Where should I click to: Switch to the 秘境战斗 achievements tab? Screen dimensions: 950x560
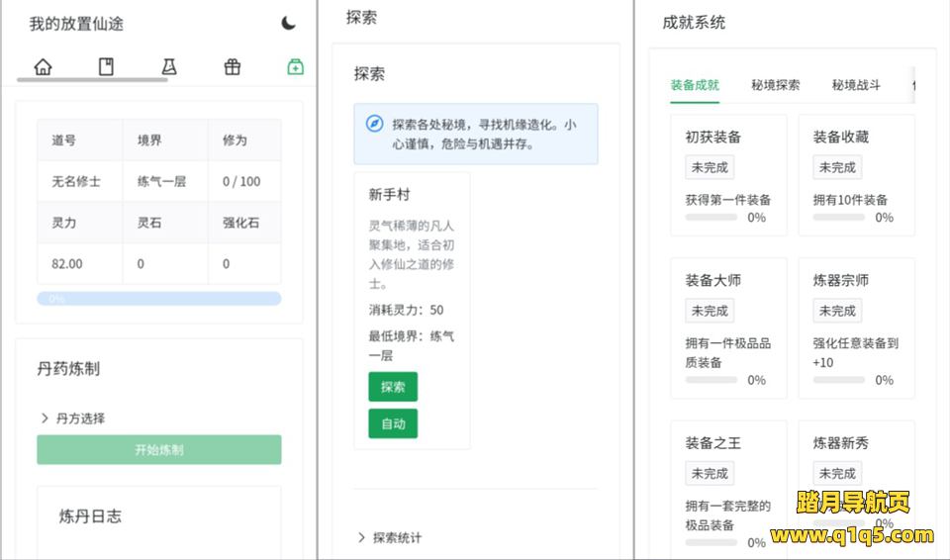pos(856,85)
